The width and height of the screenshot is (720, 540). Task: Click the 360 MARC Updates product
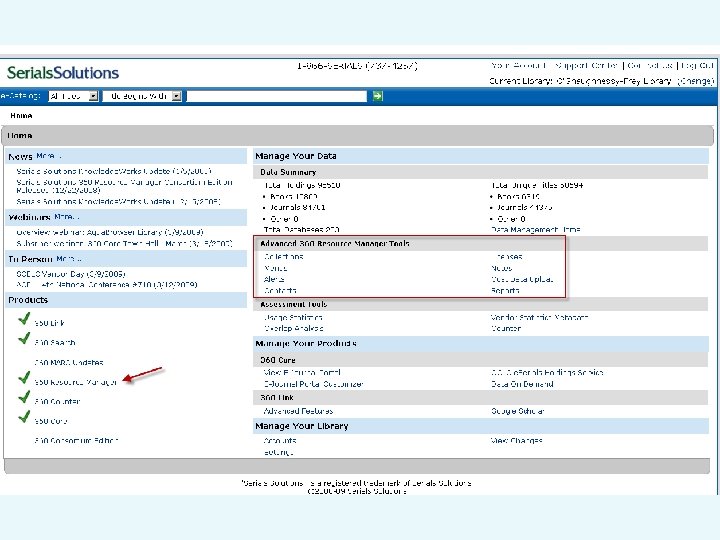point(69,362)
